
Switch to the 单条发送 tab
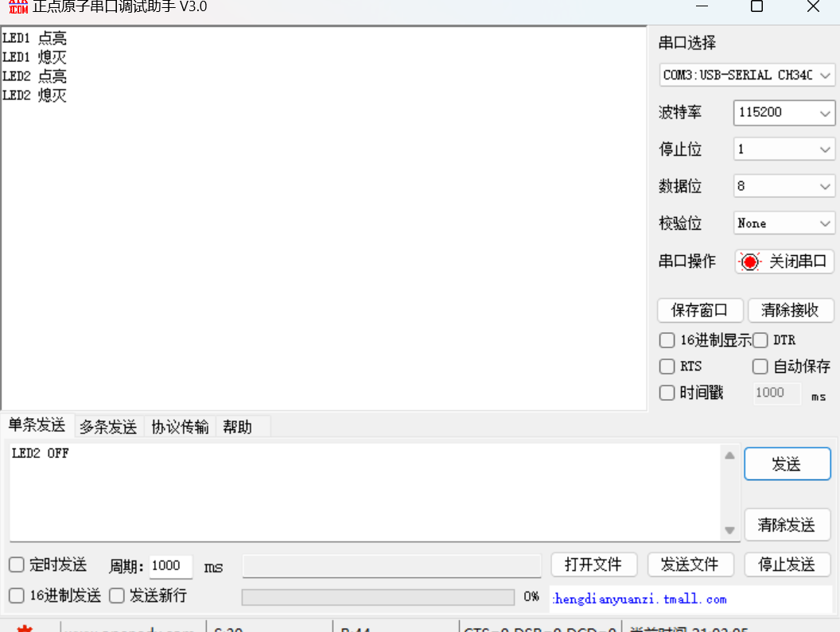click(37, 425)
